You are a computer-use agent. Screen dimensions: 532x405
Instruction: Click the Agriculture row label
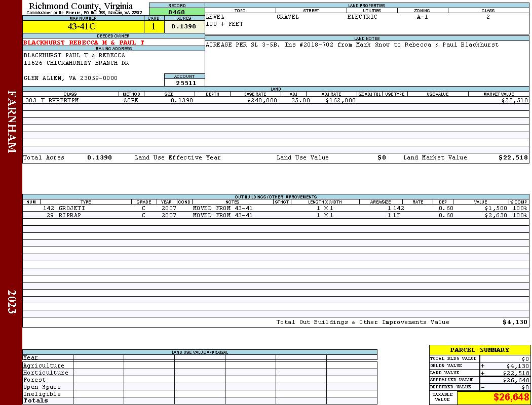[x=44, y=366]
